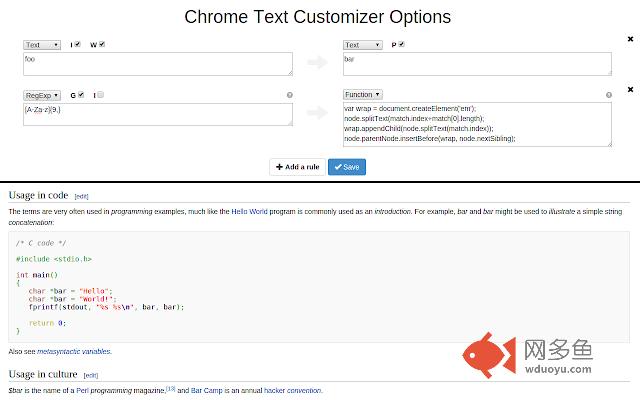Open the Text type dropdown above bar
The height and width of the screenshot is (400, 640).
tap(362, 45)
